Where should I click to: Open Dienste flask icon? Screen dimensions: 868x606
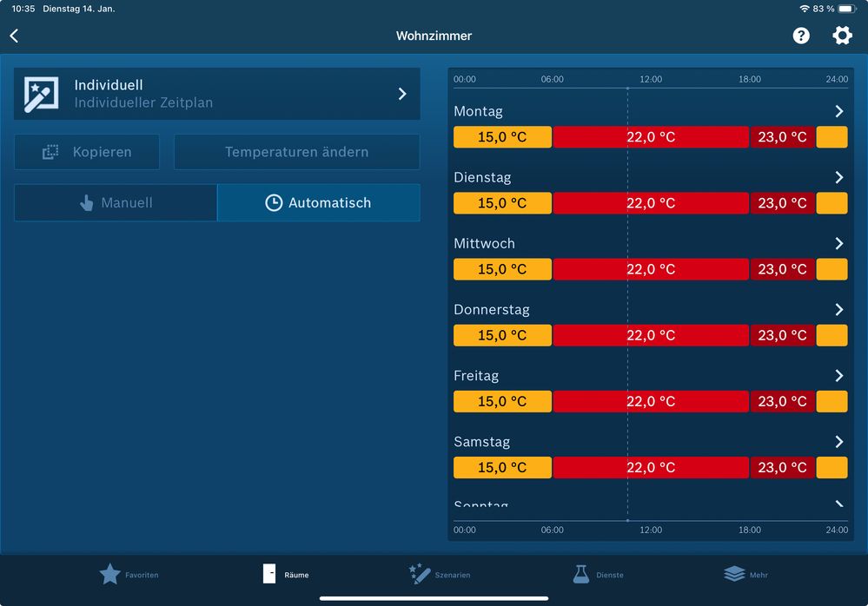(x=581, y=574)
